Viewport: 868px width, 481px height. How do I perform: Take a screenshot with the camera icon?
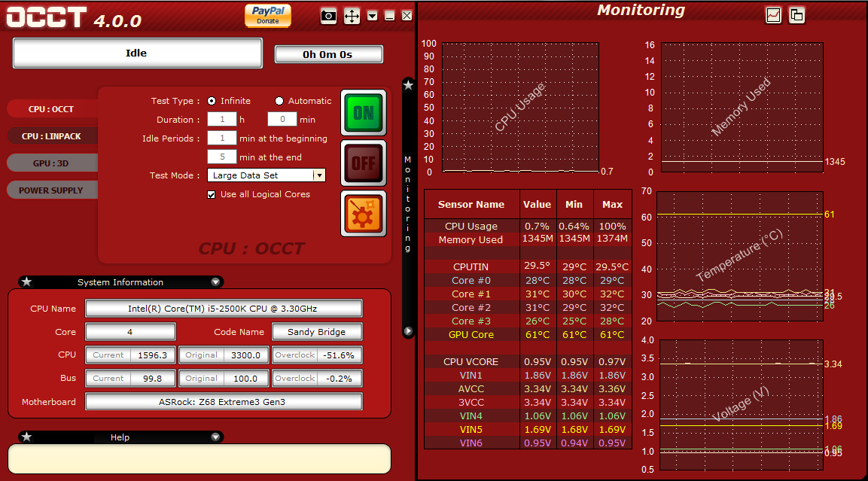328,16
